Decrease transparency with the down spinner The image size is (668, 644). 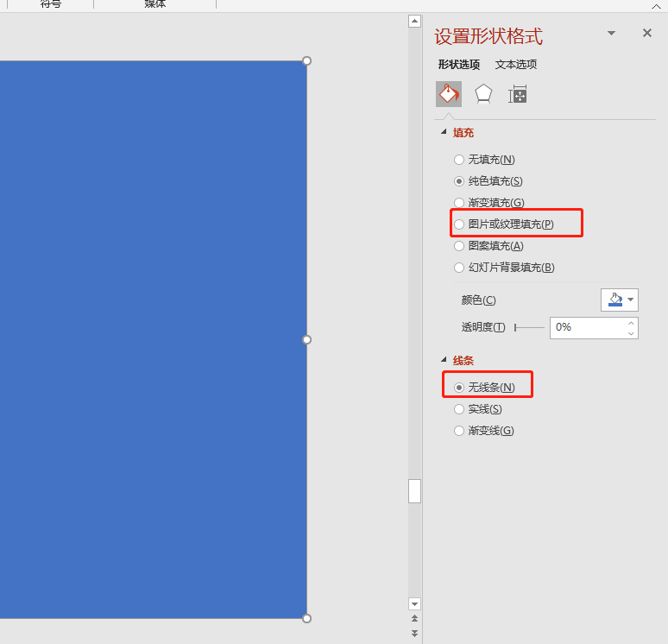tap(631, 333)
